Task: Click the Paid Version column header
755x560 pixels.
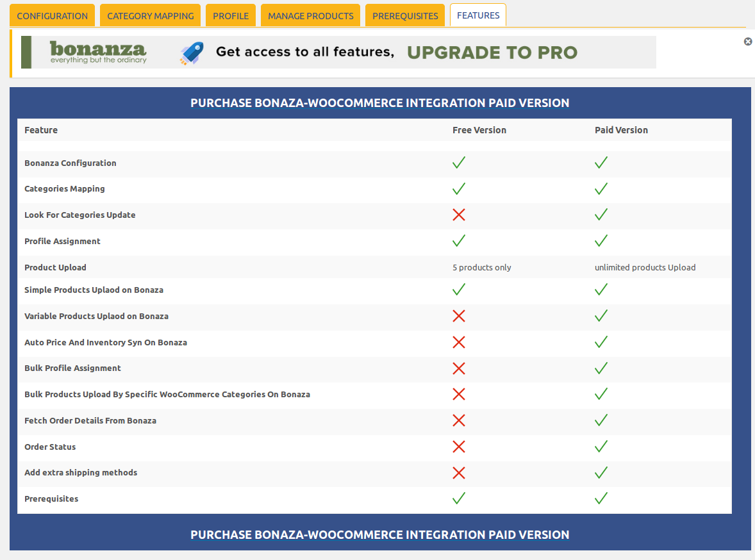Action: (621, 130)
